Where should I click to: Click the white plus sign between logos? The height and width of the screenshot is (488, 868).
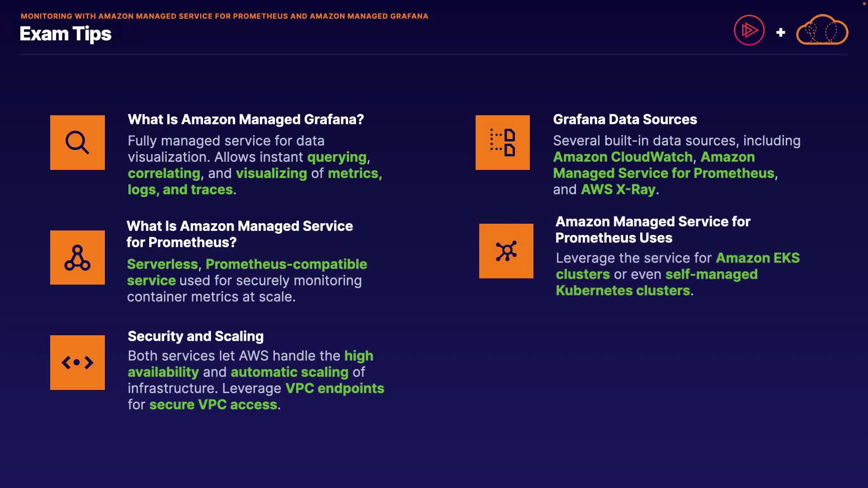pos(780,33)
